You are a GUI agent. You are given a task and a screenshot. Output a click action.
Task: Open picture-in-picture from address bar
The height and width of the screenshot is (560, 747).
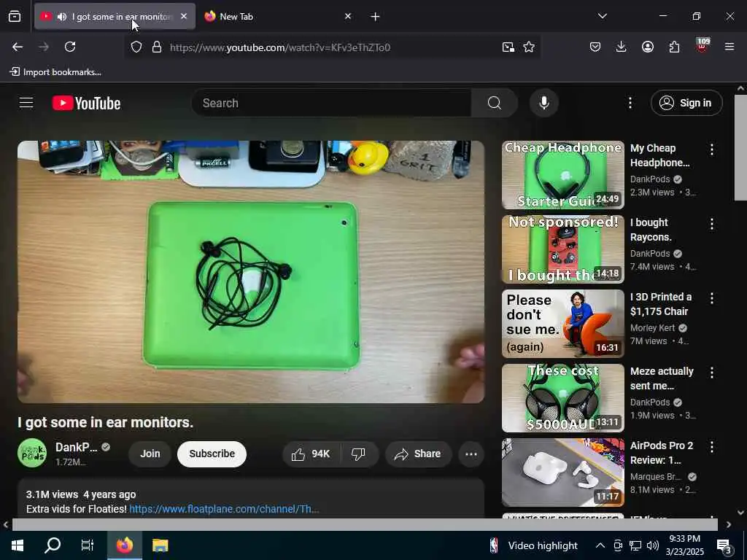508,47
